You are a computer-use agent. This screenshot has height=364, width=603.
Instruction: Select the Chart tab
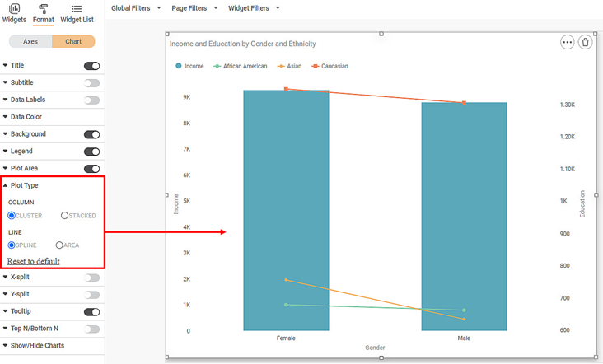[x=73, y=41]
